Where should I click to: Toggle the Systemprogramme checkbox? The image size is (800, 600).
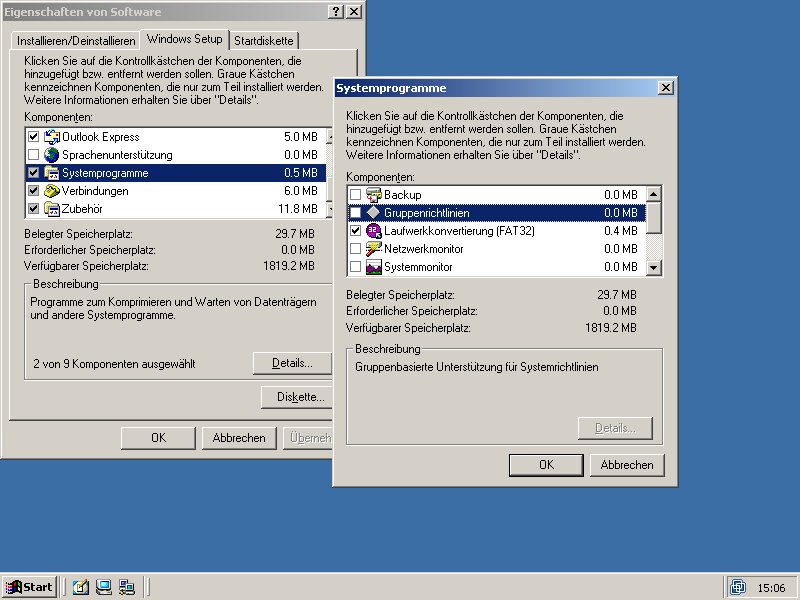(34, 173)
